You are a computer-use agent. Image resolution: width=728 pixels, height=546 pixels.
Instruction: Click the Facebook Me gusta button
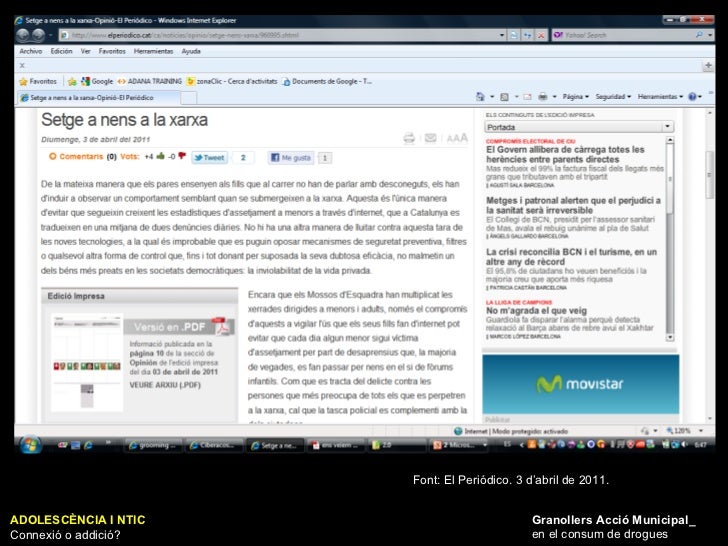[291, 157]
